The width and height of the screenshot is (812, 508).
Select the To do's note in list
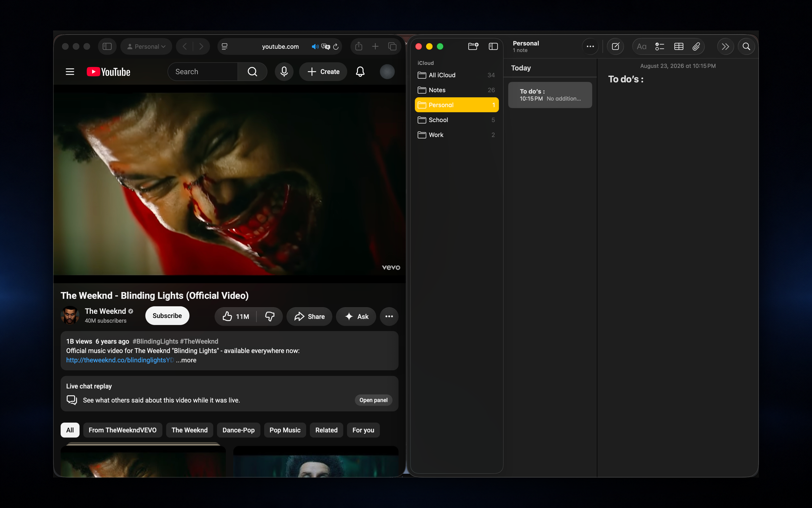click(550, 95)
